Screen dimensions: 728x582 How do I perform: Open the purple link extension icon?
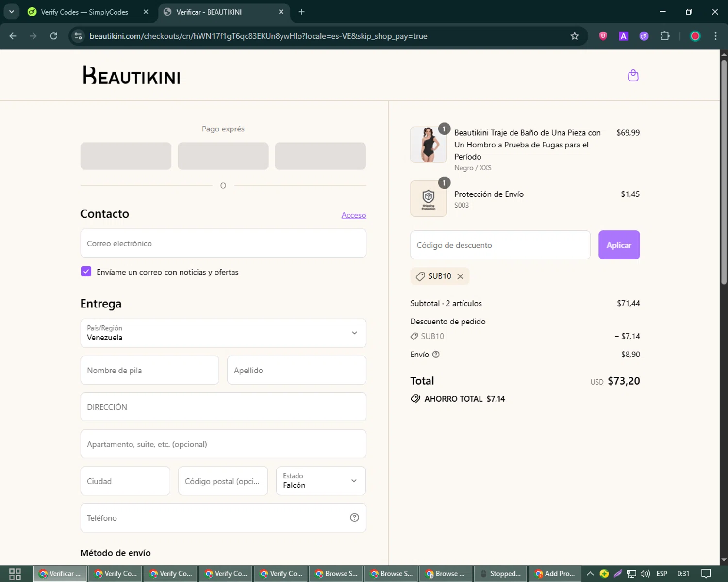[x=644, y=36]
